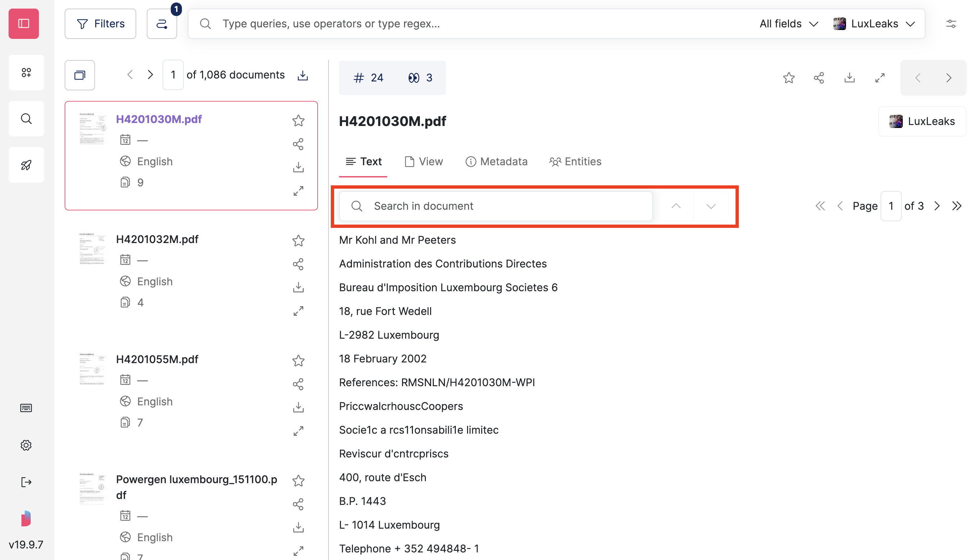The image size is (973, 560).
Task: Toggle the sidebar panel red button
Action: click(23, 23)
